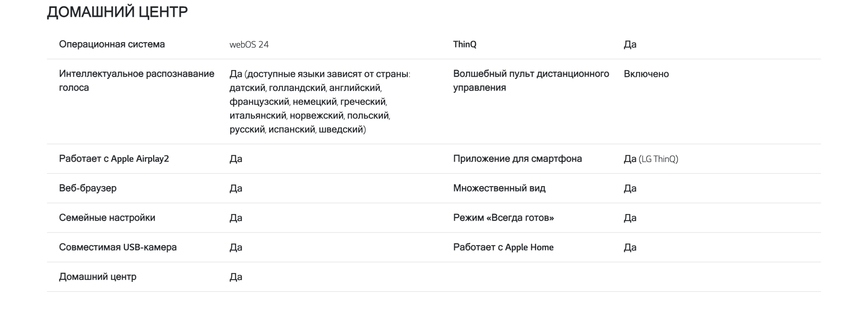This screenshot has height=309, width=868.
Task: Click Режим «Всегда готов» label
Action: [x=504, y=218]
